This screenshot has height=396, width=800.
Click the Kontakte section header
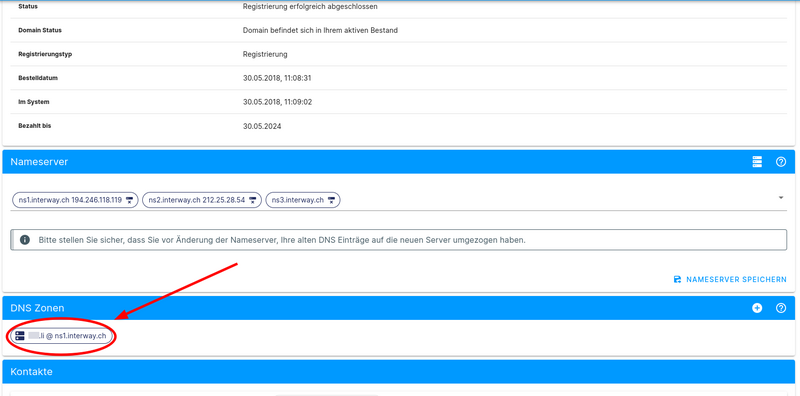[398, 372]
